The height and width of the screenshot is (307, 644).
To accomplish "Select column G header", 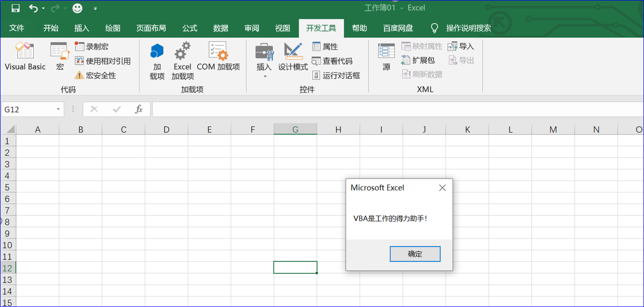I will pyautogui.click(x=295, y=129).
